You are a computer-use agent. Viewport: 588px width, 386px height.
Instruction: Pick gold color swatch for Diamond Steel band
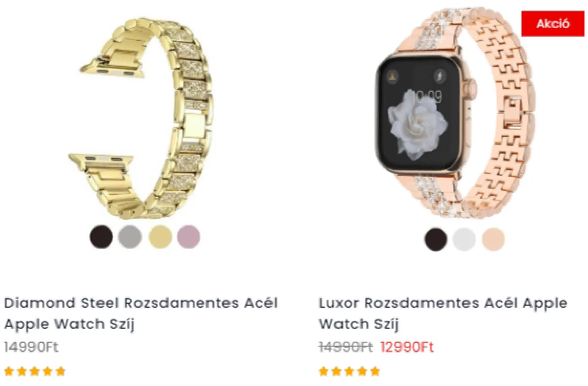coord(160,237)
